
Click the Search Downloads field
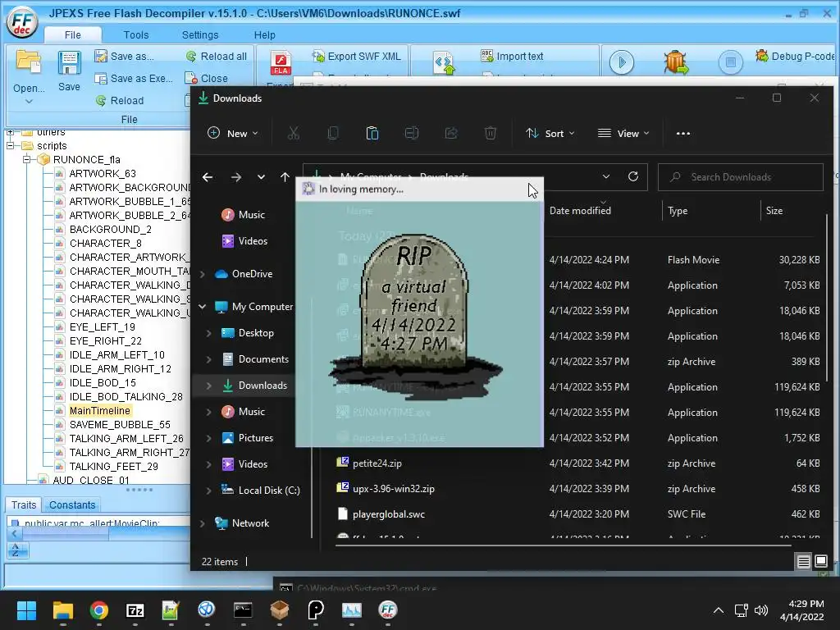[x=741, y=177]
